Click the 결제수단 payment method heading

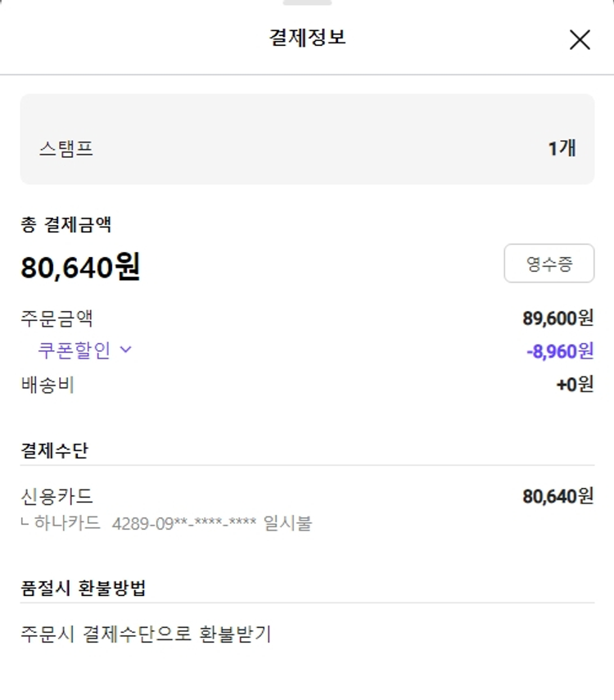(x=54, y=449)
